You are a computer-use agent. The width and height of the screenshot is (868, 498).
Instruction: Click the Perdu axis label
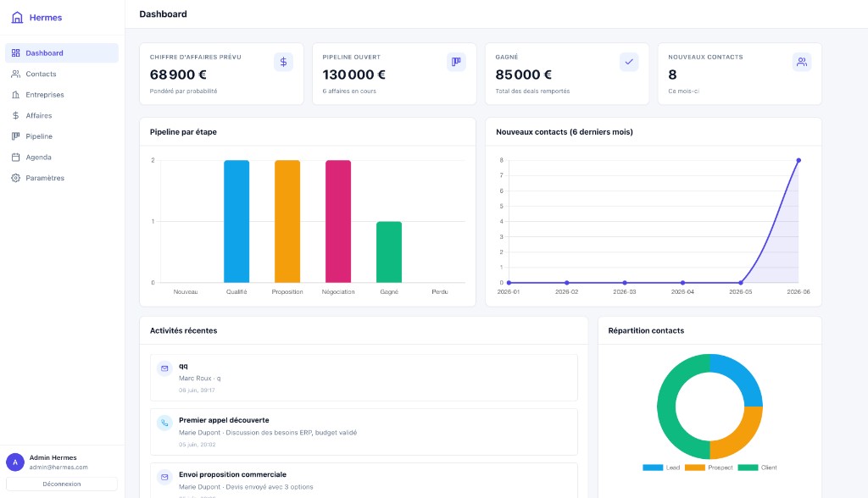click(440, 291)
